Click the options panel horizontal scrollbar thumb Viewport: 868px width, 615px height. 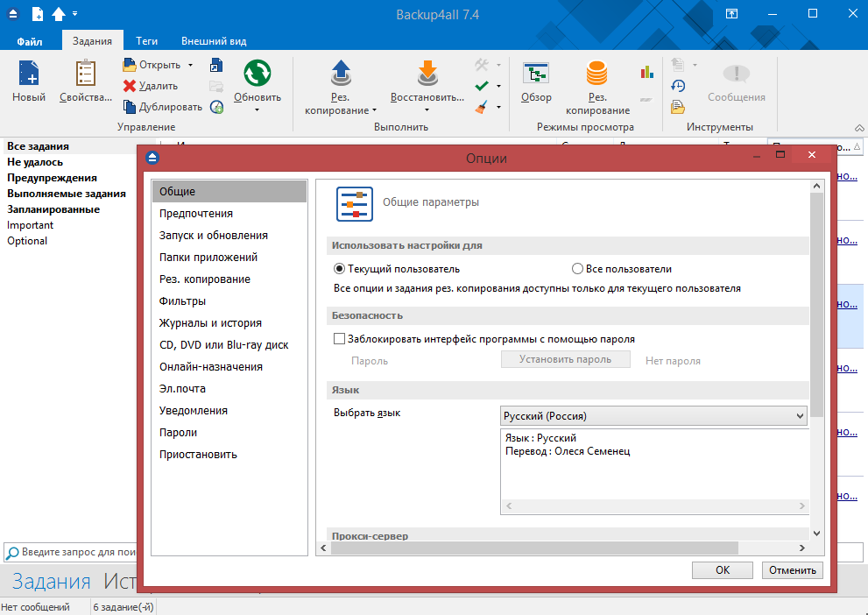[535, 548]
